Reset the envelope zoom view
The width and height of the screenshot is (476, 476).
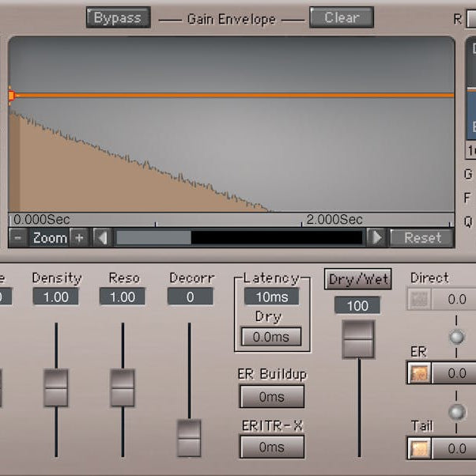coord(422,238)
